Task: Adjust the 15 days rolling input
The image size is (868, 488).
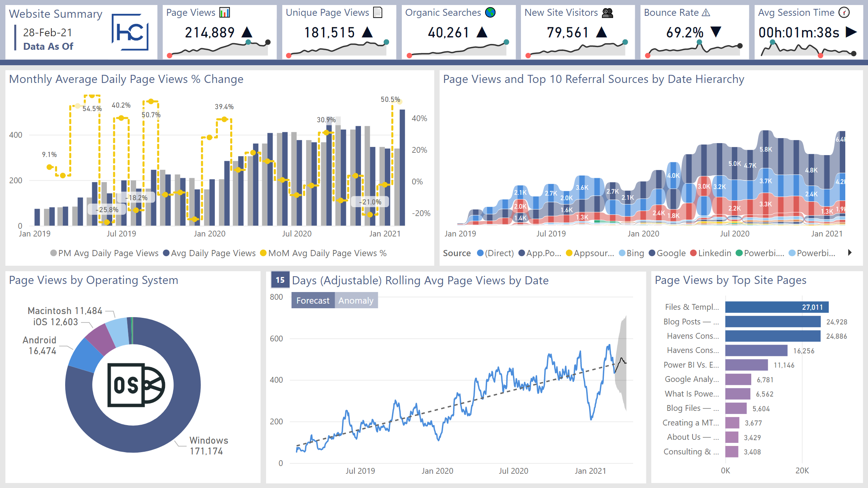Action: pos(280,280)
